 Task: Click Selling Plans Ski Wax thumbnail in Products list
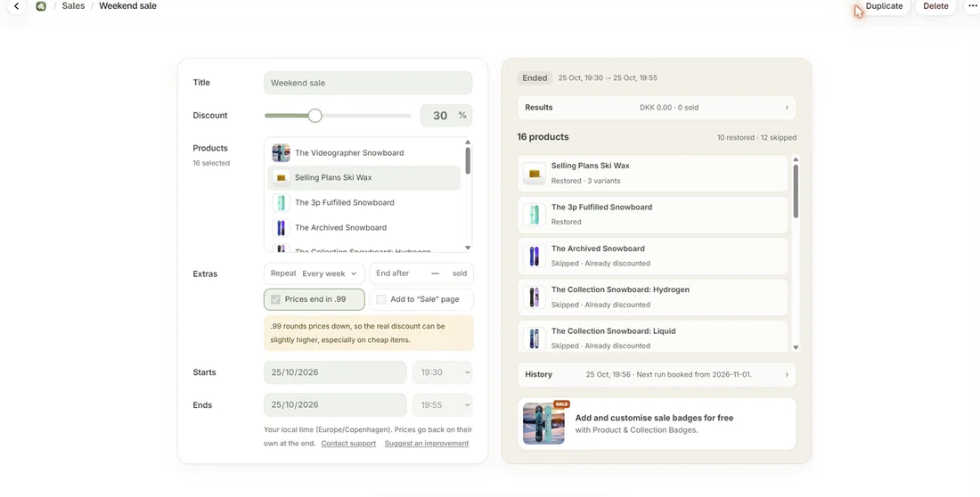click(x=282, y=177)
